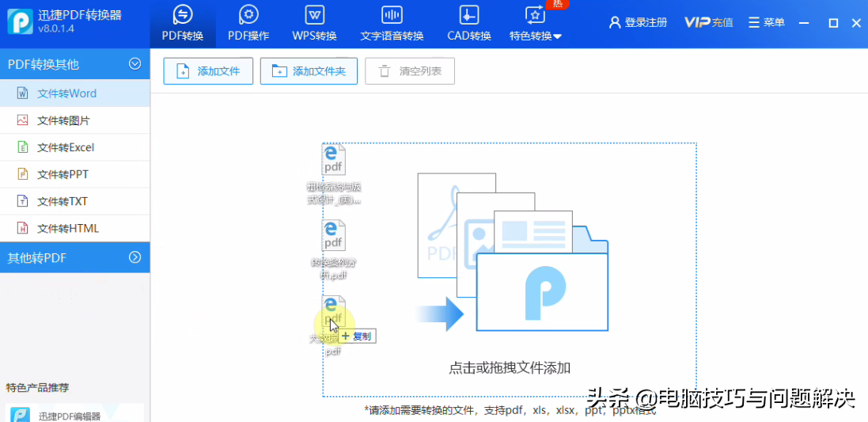Screen dimensions: 868x422
Task: Switch to the PDF操作 tab
Action: click(248, 24)
